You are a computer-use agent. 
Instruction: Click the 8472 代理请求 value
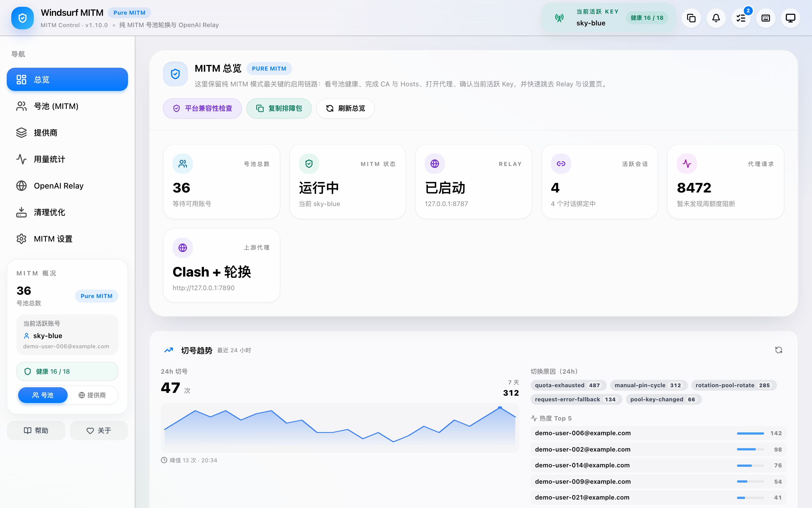(694, 188)
